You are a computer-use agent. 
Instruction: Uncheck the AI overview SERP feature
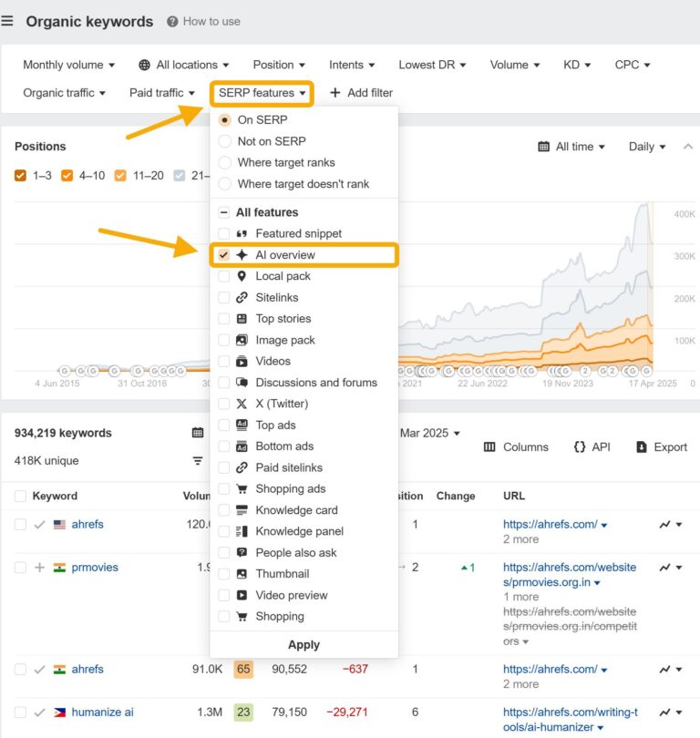pyautogui.click(x=225, y=255)
